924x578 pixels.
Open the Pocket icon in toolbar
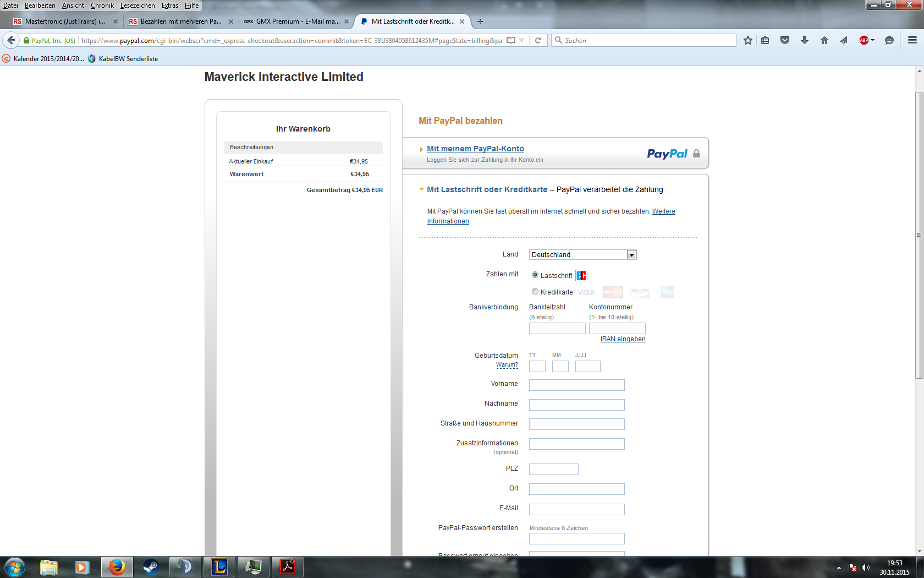785,40
